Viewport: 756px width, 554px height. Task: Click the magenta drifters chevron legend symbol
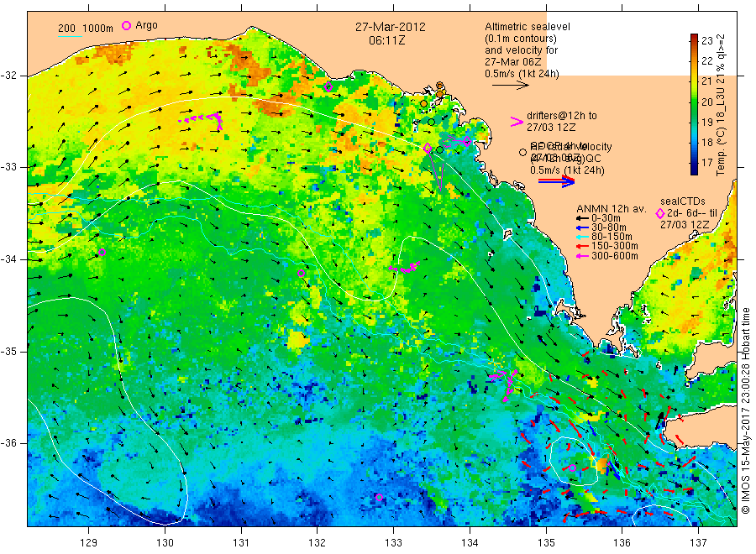pos(517,122)
